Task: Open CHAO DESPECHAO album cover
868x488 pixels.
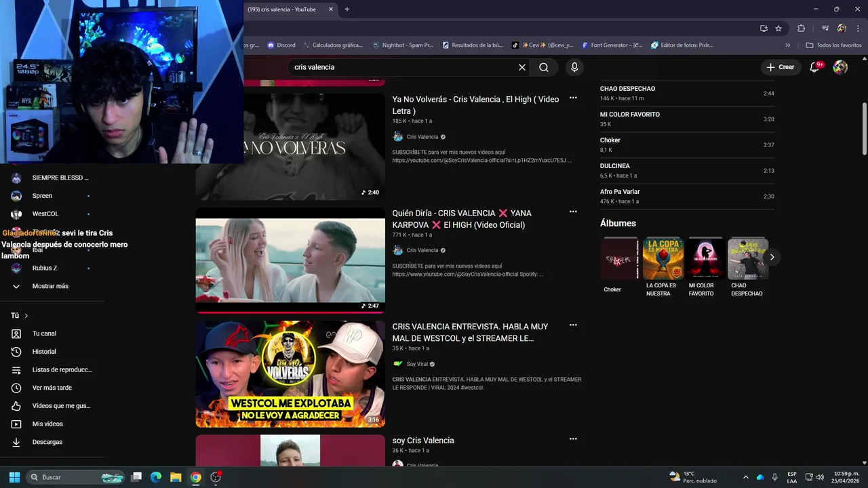Action: [x=747, y=259]
